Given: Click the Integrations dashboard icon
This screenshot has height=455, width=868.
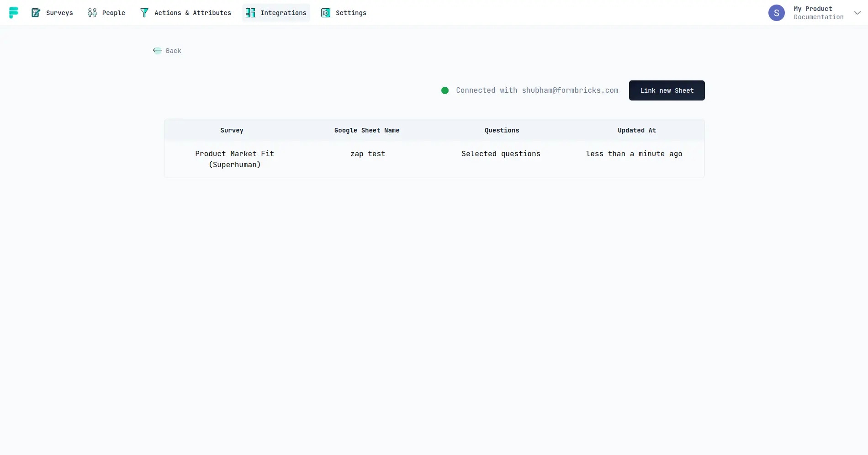Looking at the screenshot, I should (x=250, y=13).
